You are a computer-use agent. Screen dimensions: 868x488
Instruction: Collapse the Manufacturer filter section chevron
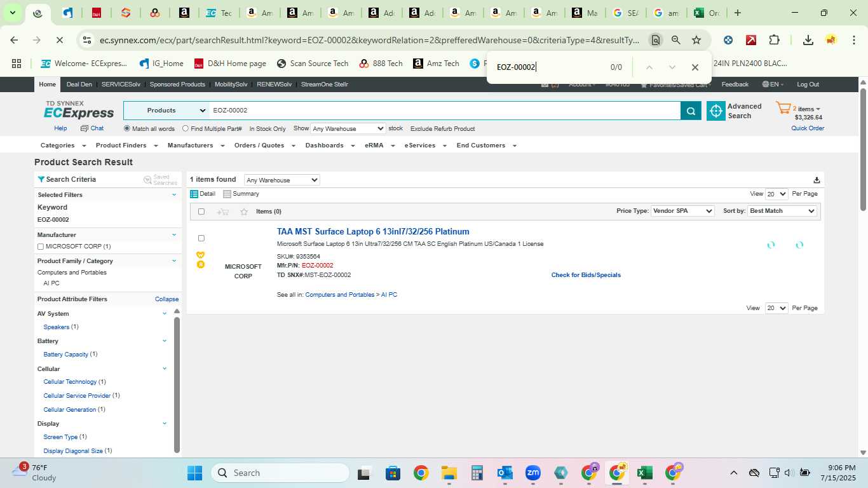tap(174, 235)
